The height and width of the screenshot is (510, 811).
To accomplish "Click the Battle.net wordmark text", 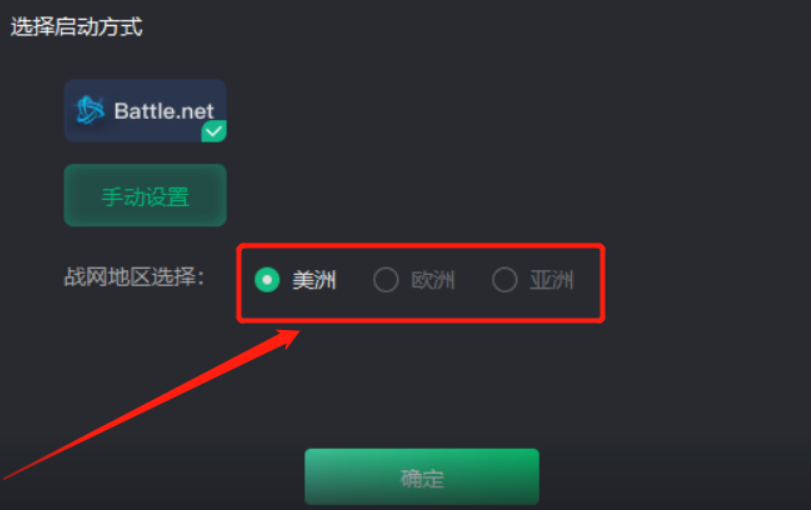I will (x=164, y=111).
